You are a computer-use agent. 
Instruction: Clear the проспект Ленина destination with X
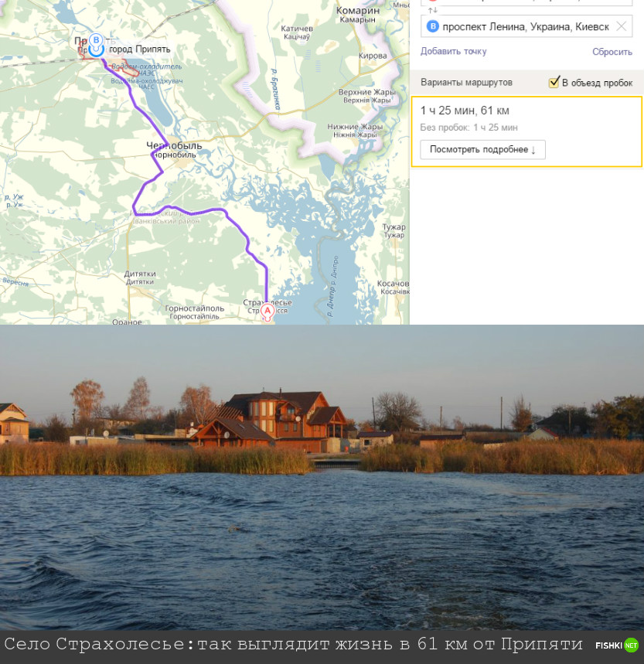(622, 26)
